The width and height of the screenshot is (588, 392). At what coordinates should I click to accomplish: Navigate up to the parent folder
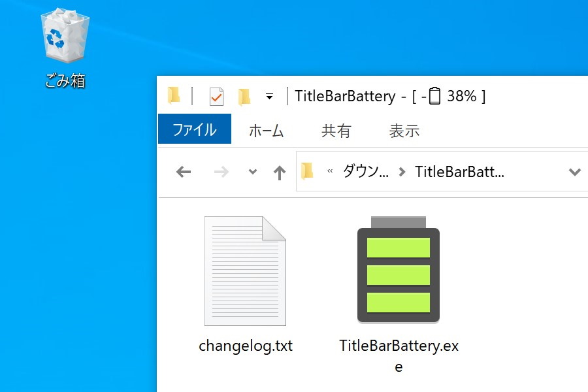279,171
